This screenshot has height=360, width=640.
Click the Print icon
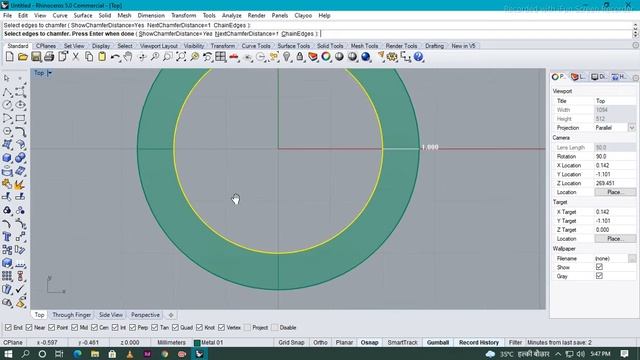(x=49, y=57)
